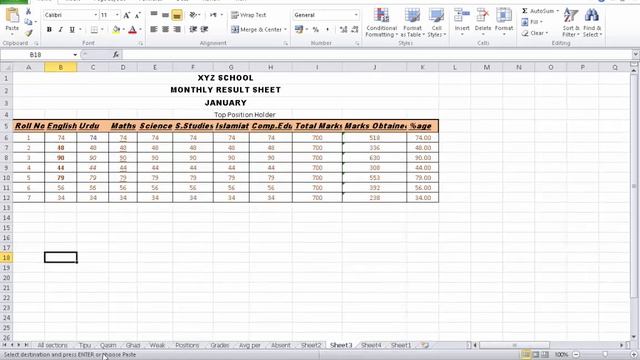Click the Fill button in Editing

coord(532,22)
